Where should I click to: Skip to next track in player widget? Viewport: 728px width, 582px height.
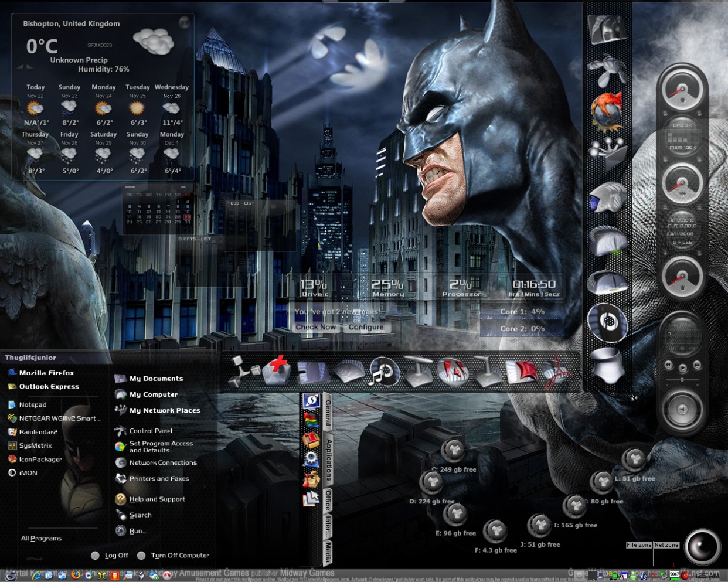697,365
